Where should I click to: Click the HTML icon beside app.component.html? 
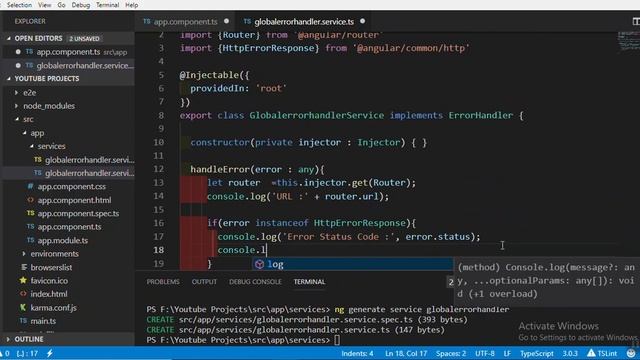point(30,200)
